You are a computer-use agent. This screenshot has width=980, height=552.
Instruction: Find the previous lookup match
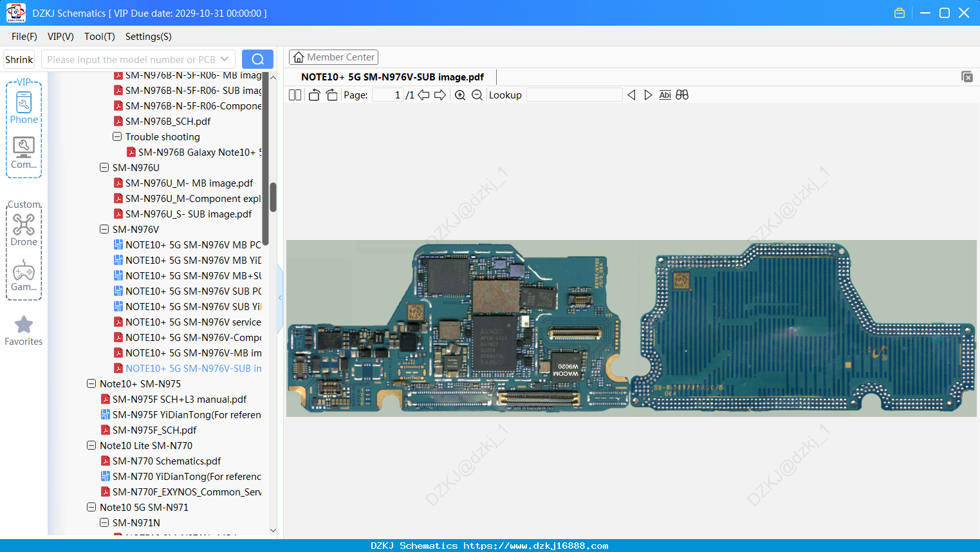[631, 95]
